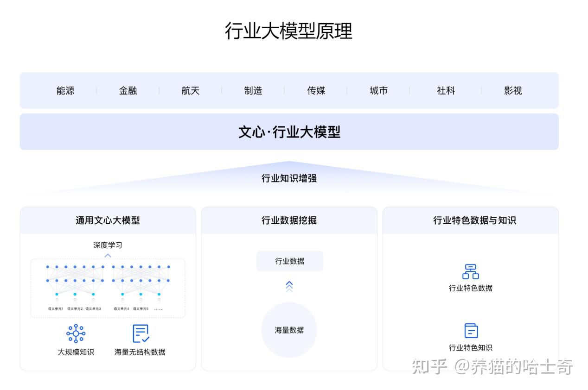Click the 行业数据 box
Screen dimensions: 588x390
coord(290,261)
